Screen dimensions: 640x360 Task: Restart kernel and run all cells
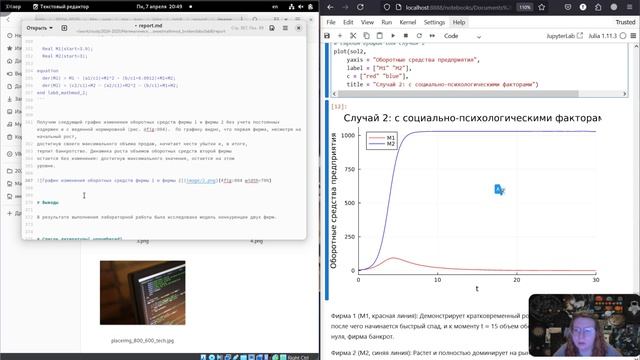pos(432,36)
